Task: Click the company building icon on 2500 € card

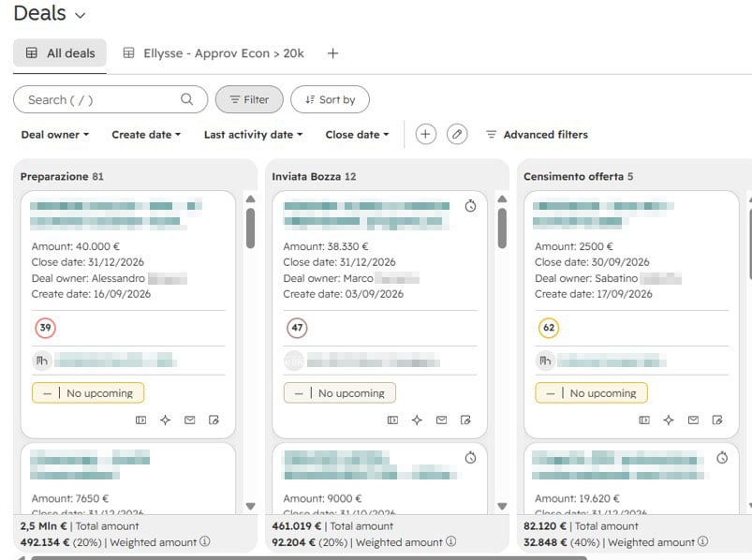Action: [x=545, y=361]
